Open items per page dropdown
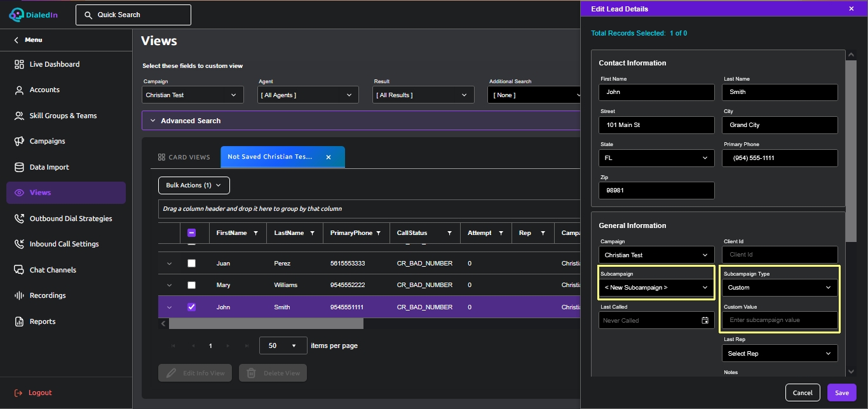 [x=283, y=346]
